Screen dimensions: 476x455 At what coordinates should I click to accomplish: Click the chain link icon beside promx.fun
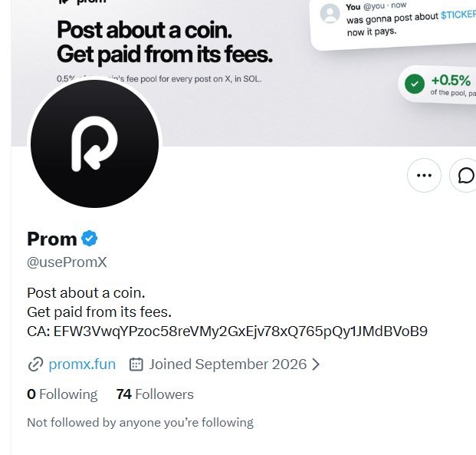coord(35,364)
